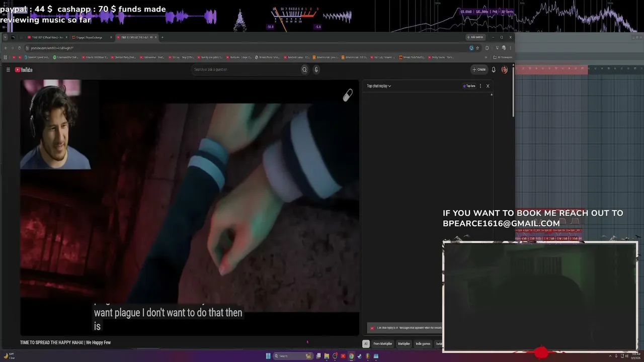This screenshot has height=362, width=644.
Task: Reload the page in Chrome
Action: 19,48
